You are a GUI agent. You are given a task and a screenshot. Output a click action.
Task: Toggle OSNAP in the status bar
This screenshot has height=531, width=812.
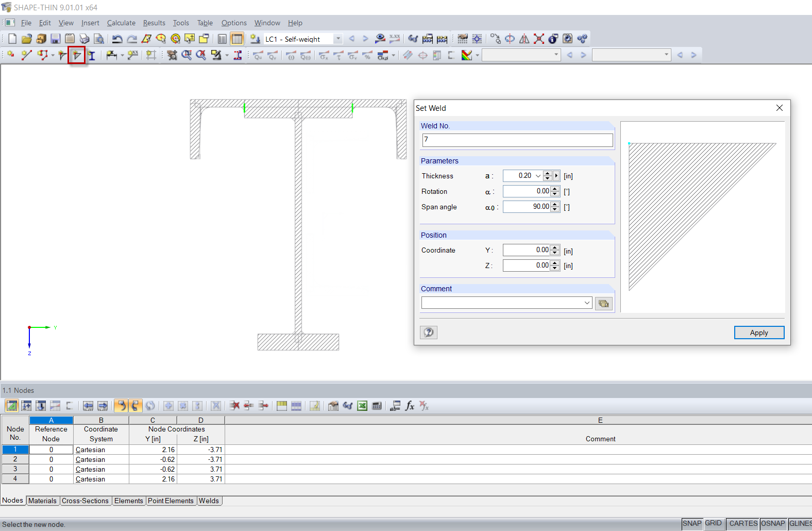coord(773,524)
